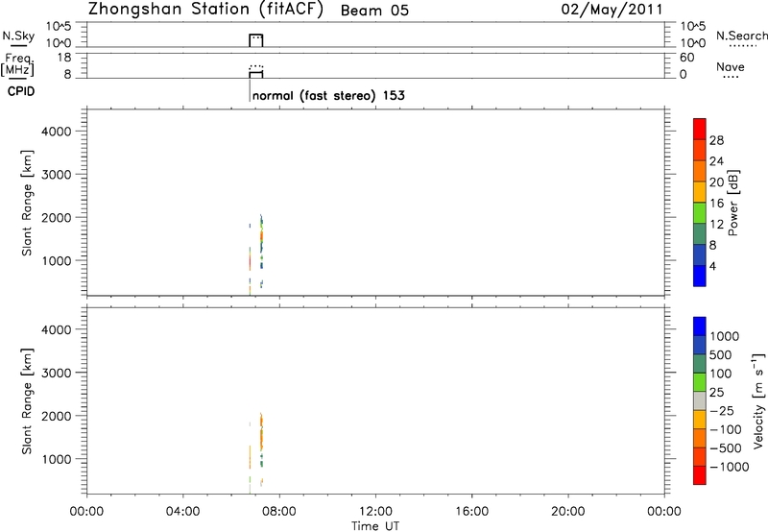Click the '500' tick on Velocity colorbar
The height and width of the screenshot is (532, 768).
coord(723,355)
